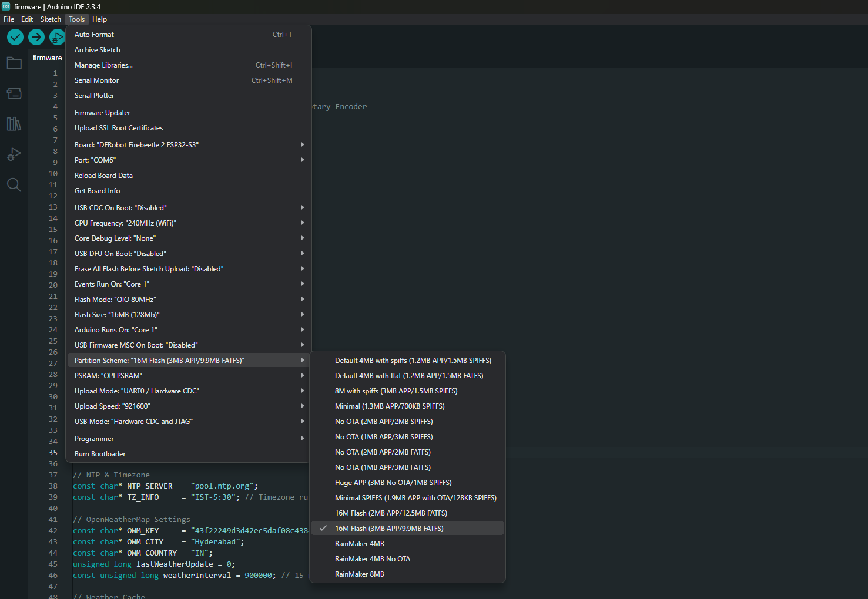Expand Arduino Runs On submenu
The image size is (868, 599).
pos(189,330)
